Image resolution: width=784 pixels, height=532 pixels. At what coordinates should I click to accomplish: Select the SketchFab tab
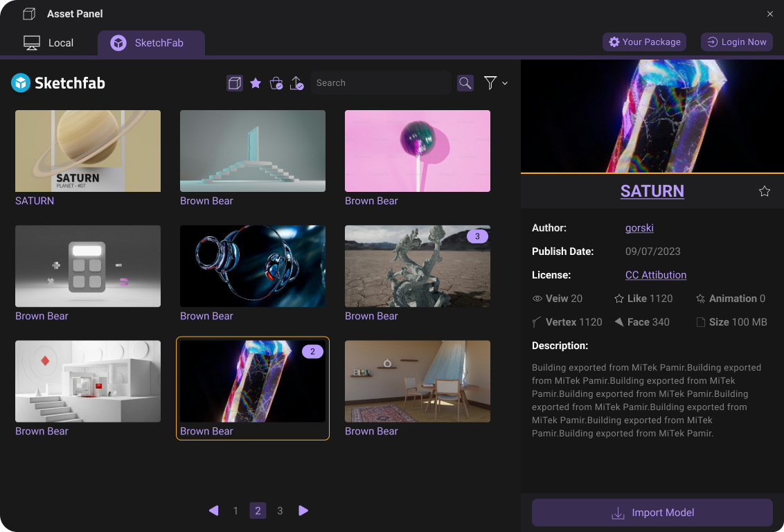[151, 43]
